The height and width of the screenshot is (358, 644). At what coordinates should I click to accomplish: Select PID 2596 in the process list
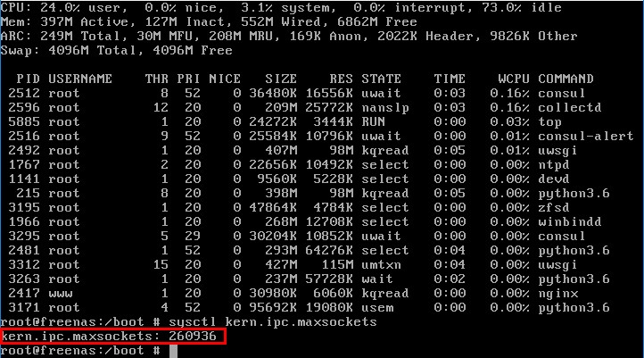(24, 107)
